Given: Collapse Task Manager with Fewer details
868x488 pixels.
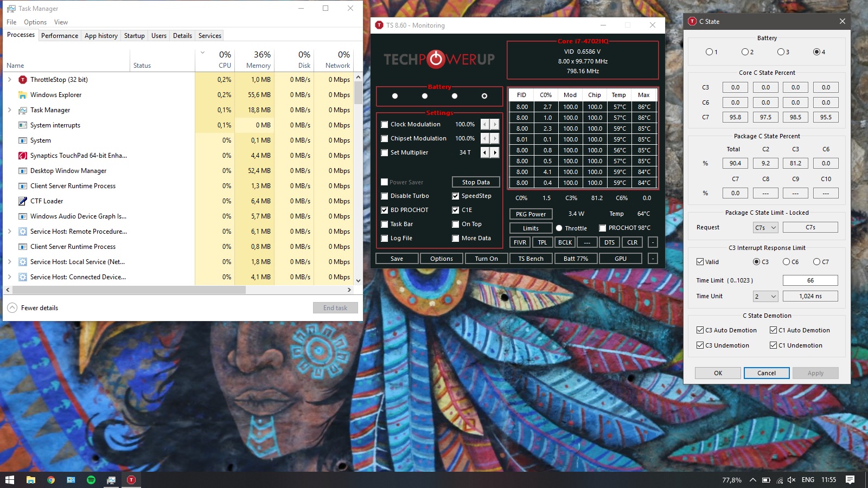Looking at the screenshot, I should coord(33,308).
